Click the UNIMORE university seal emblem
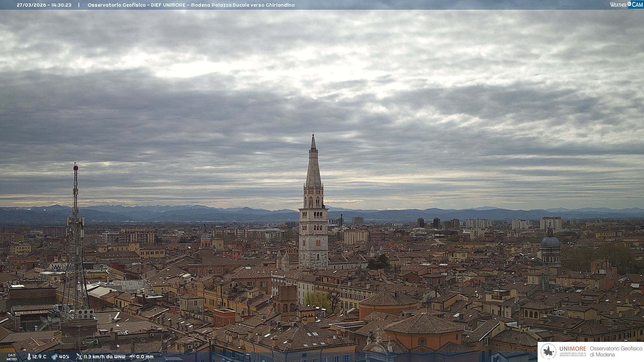Screen dimensions: 644x362 (548, 351)
